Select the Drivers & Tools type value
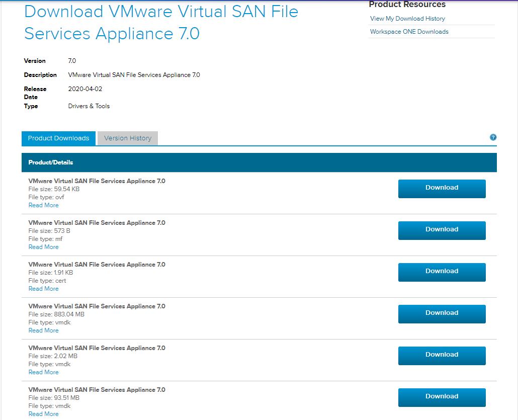The width and height of the screenshot is (518, 420). 89,106
